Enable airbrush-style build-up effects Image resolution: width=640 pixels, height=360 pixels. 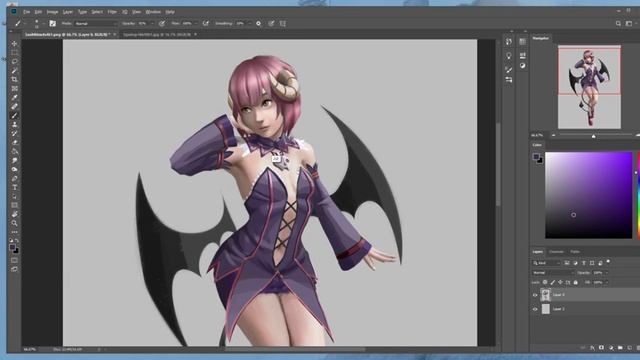206,24
